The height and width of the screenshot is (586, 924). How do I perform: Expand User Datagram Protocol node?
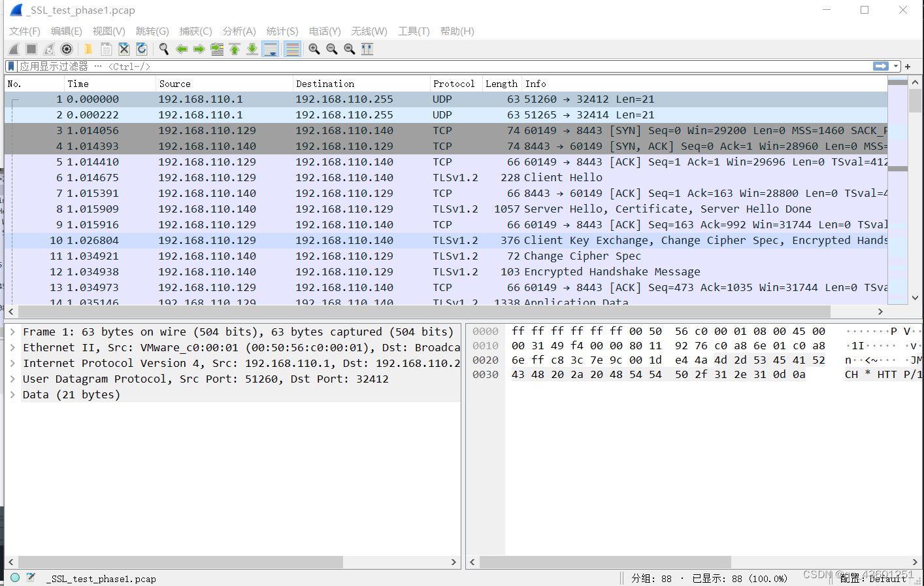(12, 379)
